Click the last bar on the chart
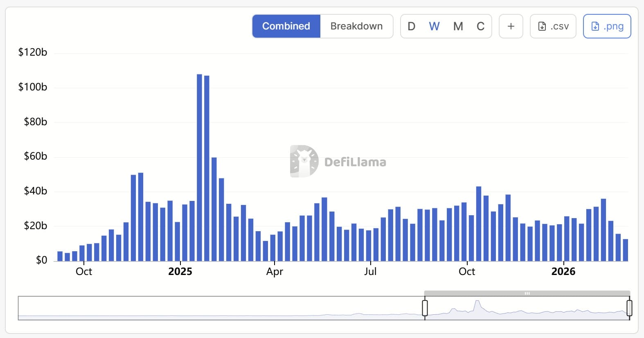 (x=625, y=250)
